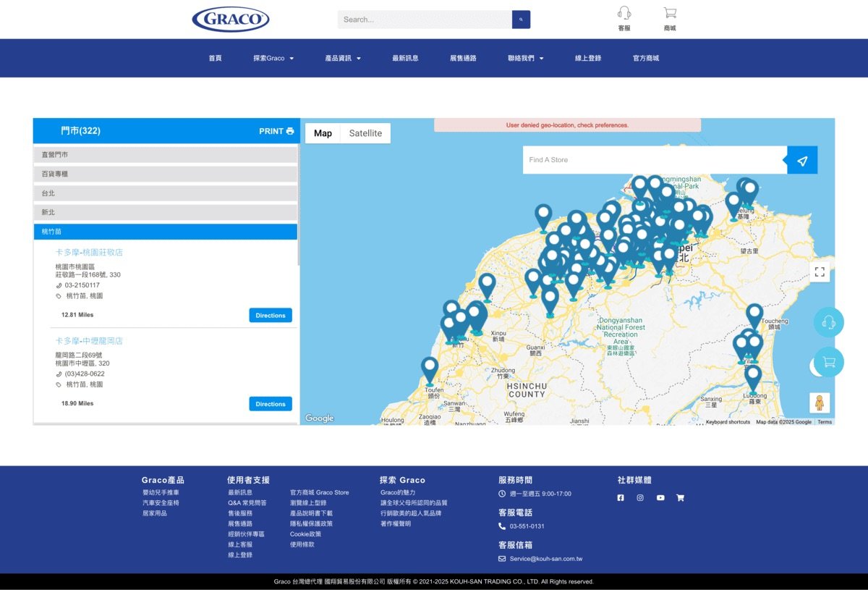Image resolution: width=868 pixels, height=590 pixels.
Task: Open the 官方商城 Graco Store footer link
Action: tap(319, 492)
